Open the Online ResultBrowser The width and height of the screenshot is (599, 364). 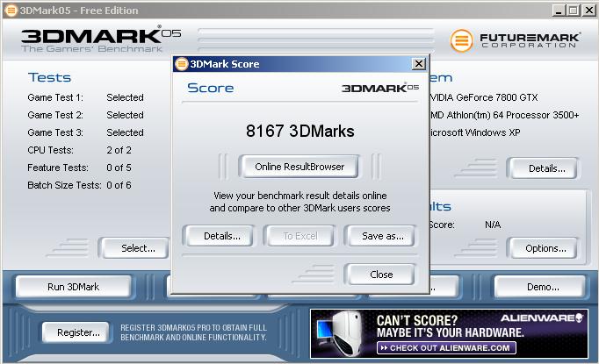pos(299,167)
